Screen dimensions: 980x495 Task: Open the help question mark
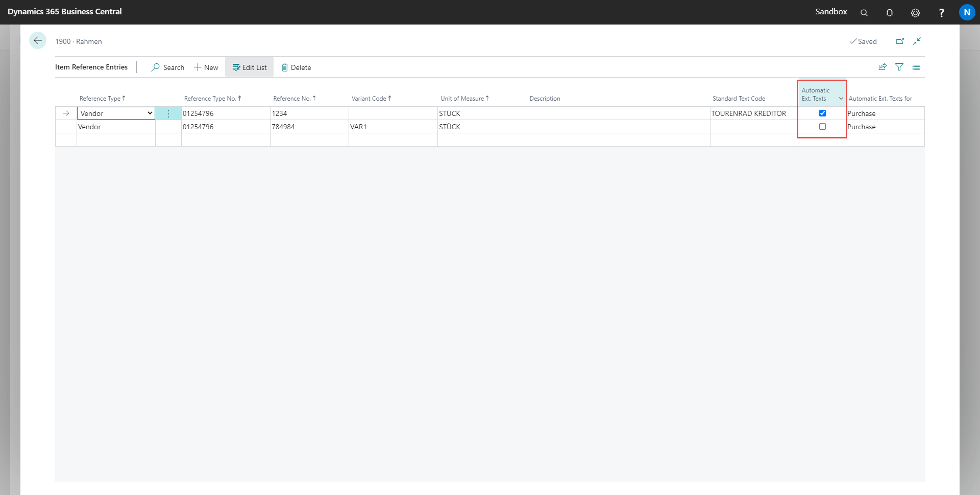coord(941,13)
